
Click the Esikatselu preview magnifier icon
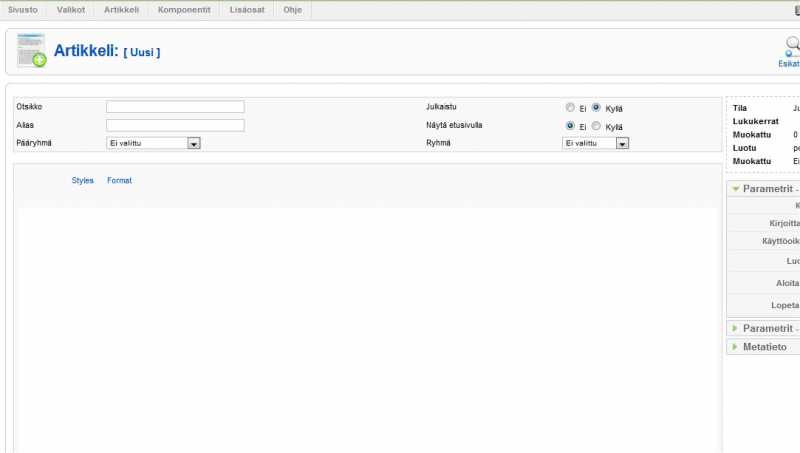pos(792,45)
